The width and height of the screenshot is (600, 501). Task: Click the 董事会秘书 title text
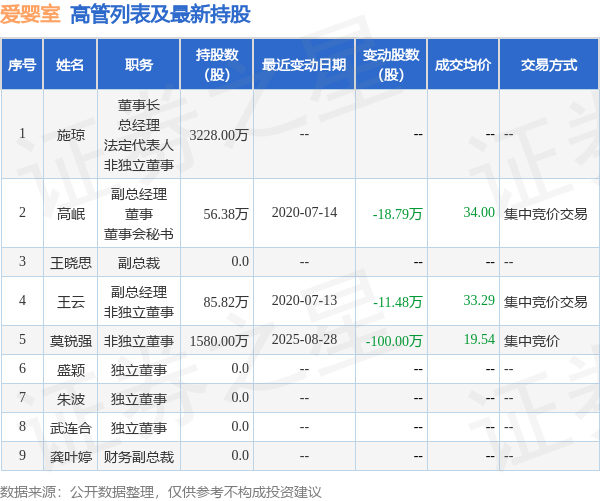pyautogui.click(x=139, y=234)
